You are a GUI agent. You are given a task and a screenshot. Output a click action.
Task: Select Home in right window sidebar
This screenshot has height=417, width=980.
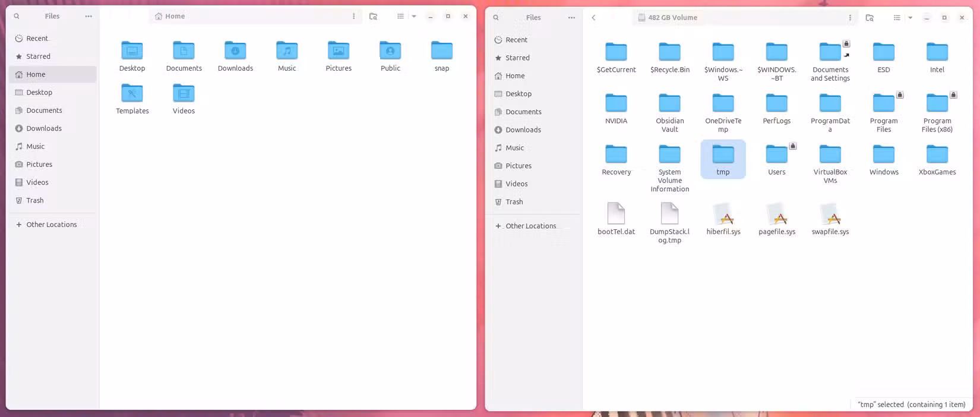click(532, 76)
